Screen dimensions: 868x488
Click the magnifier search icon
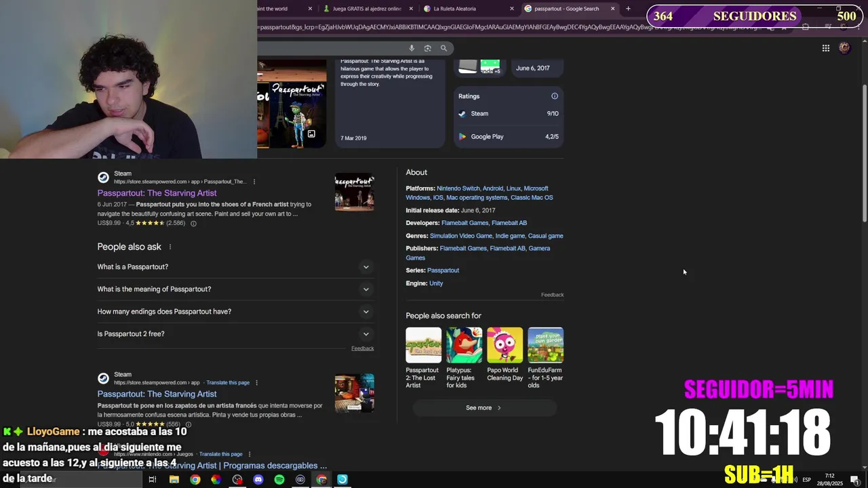click(x=443, y=48)
